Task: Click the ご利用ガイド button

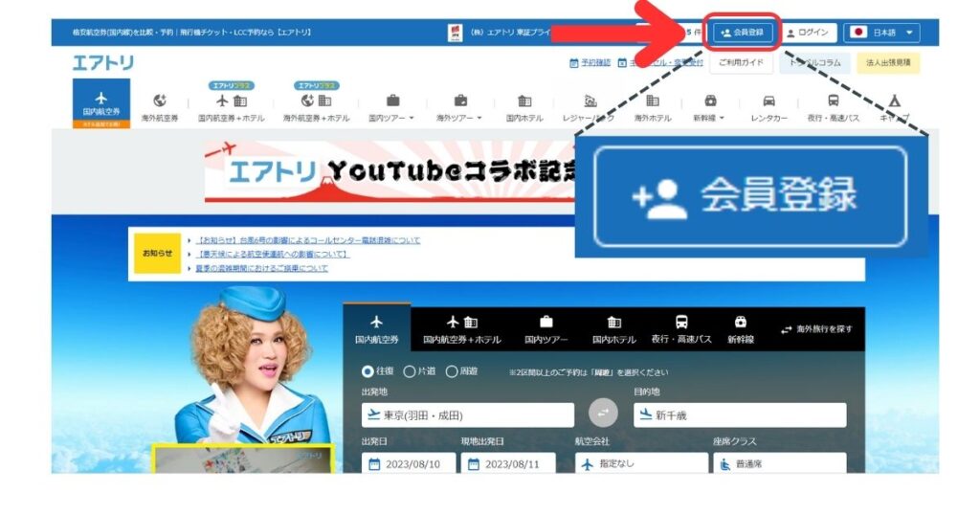Action: [741, 62]
